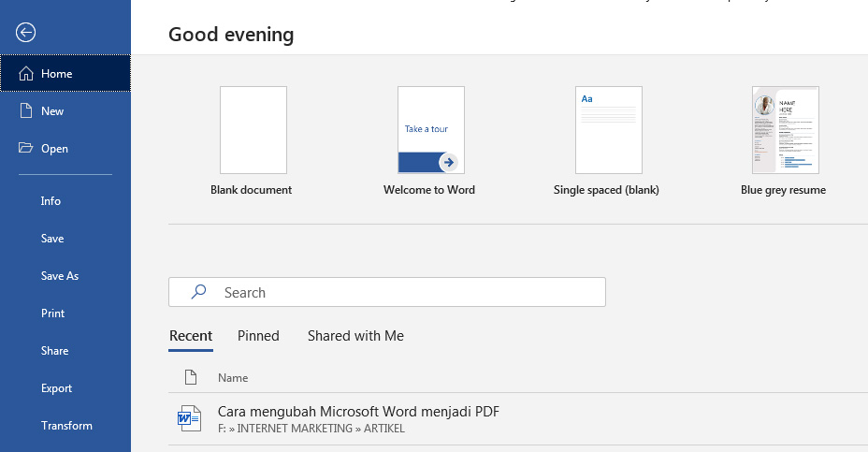The width and height of the screenshot is (868, 452).
Task: Create a Blank document from its thumbnail
Action: click(253, 130)
